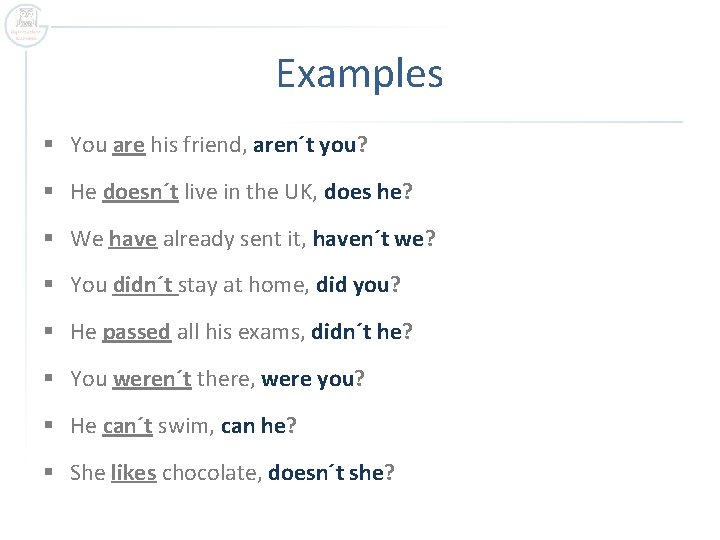Click the bold tag 'does he'
The image size is (720, 540).
(x=363, y=192)
